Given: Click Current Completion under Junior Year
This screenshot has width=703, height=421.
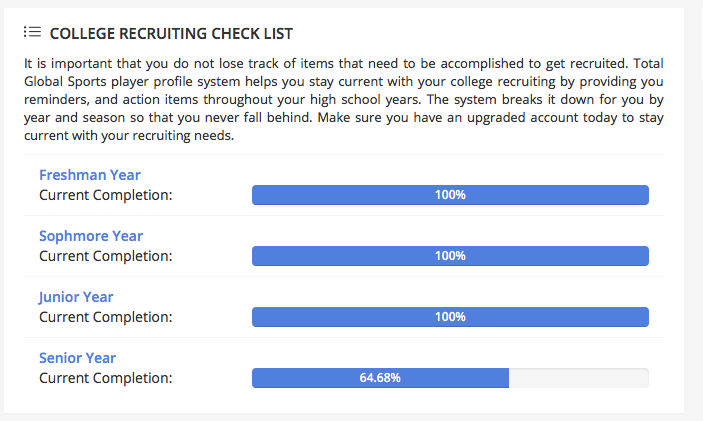Looking at the screenshot, I should 106,317.
